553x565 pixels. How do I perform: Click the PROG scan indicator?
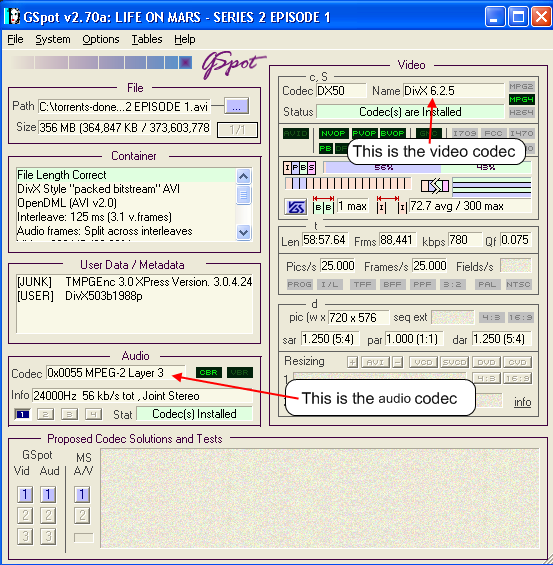click(299, 285)
